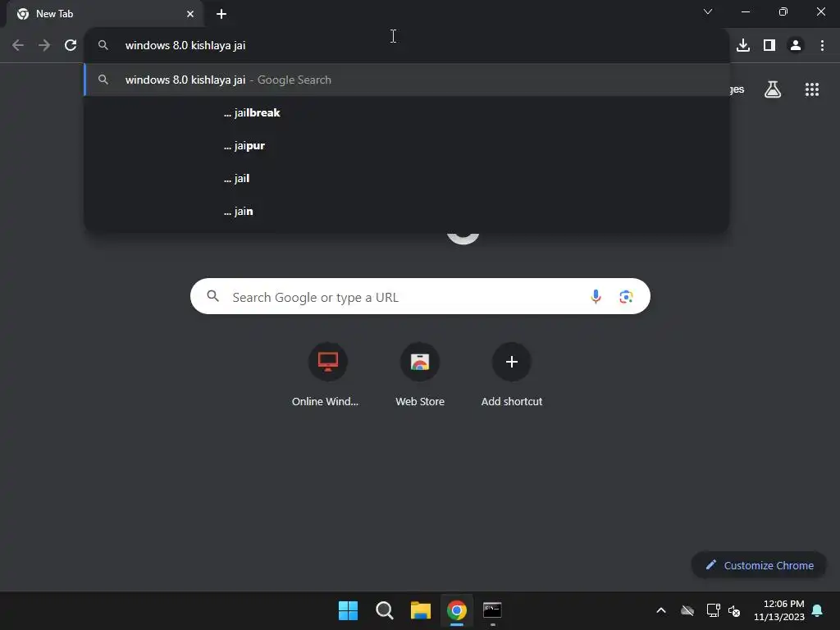Image resolution: width=840 pixels, height=630 pixels.
Task: Click the Search Google or type a URL box
Action: 420,296
